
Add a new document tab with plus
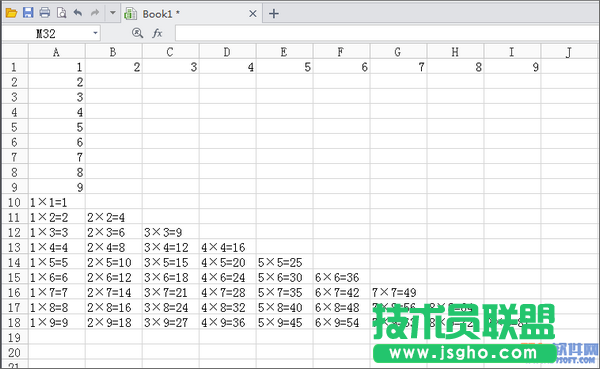click(274, 14)
